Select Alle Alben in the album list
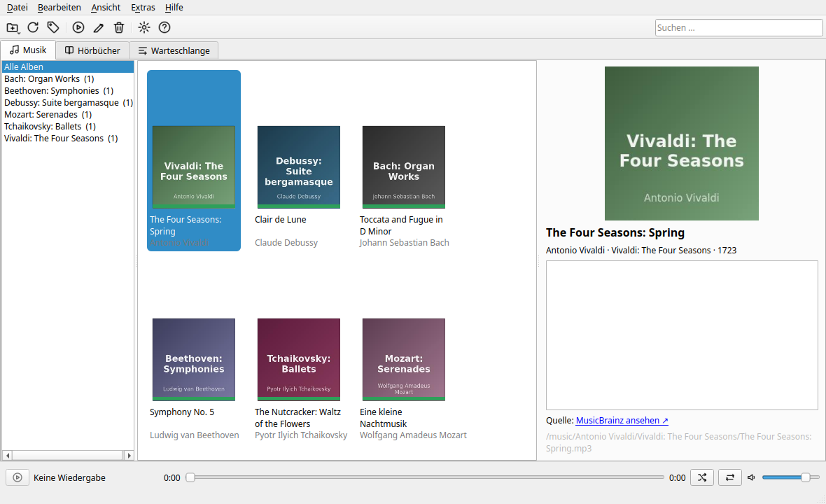 (68, 67)
